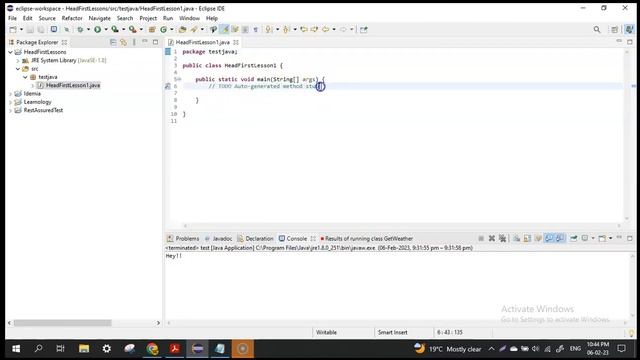The width and height of the screenshot is (640, 360).
Task: Click the green Run toolbar icon
Action: (x=98, y=29)
